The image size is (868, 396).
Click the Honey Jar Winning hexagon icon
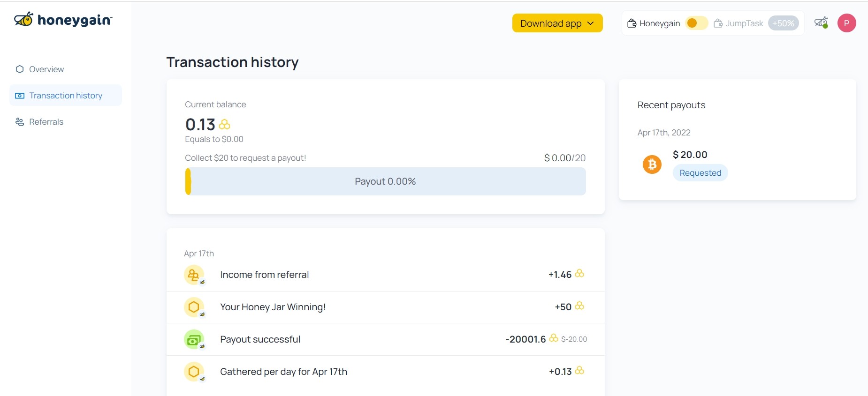click(x=194, y=307)
